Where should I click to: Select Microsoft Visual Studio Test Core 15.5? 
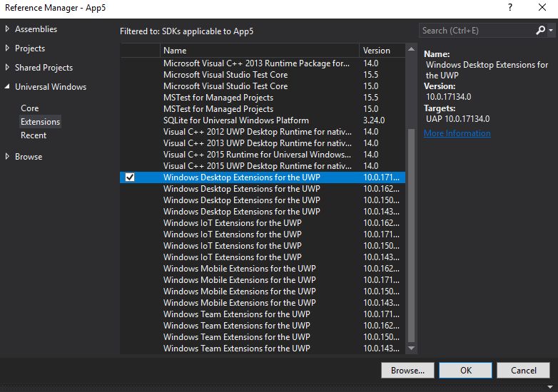coord(263,75)
